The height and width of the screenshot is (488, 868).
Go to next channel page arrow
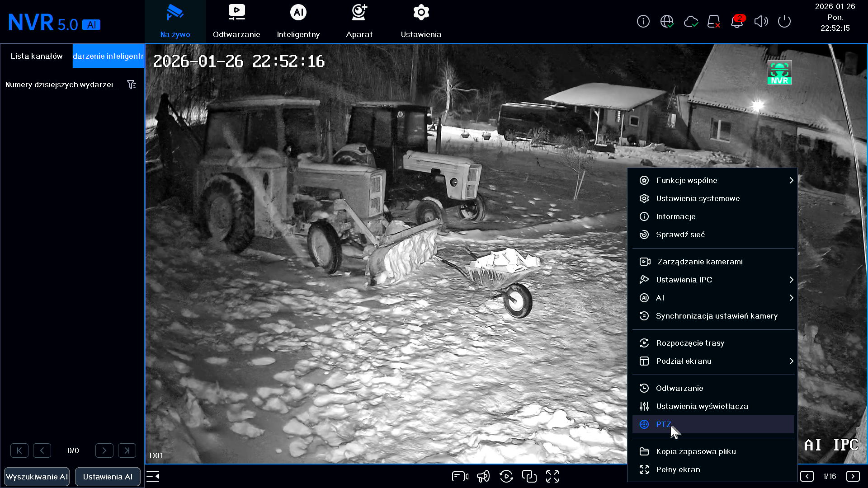click(853, 476)
